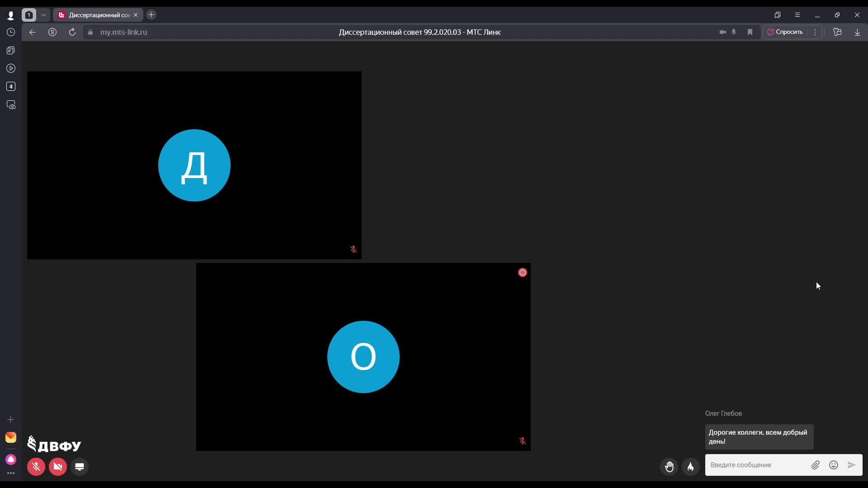Expand the tab groups dropdown arrow
The height and width of the screenshot is (488, 868).
coord(43,15)
